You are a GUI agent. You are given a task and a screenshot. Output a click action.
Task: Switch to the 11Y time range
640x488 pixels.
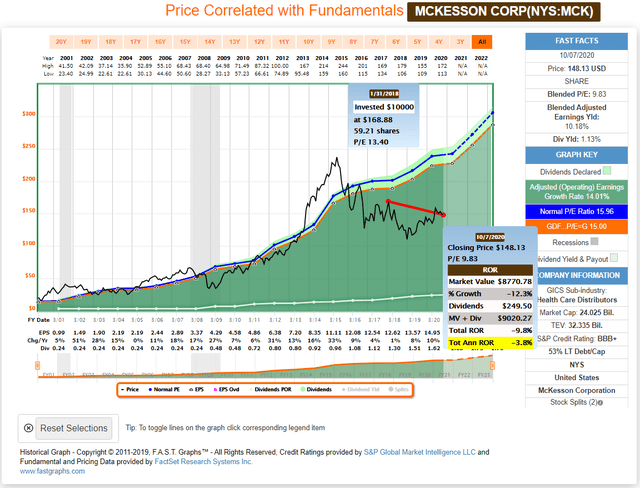point(284,42)
